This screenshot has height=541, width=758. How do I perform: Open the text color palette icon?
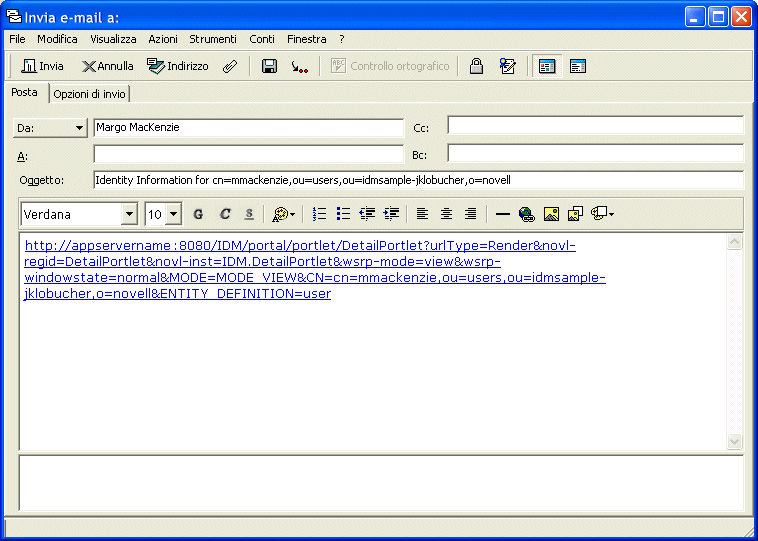click(x=283, y=214)
